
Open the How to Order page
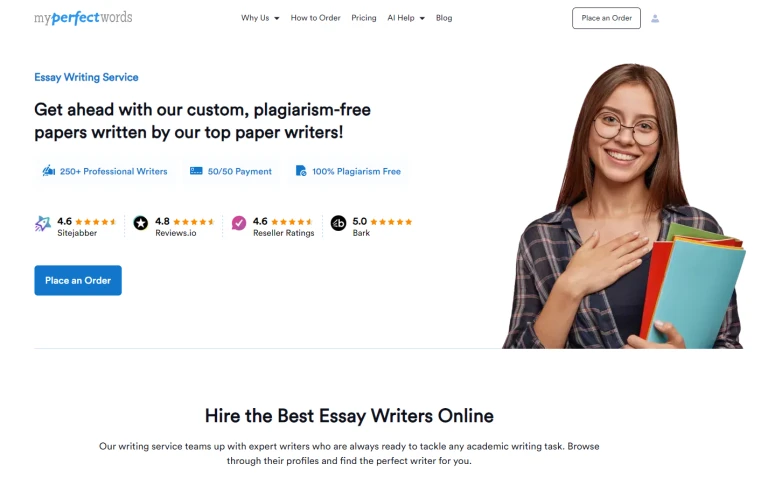click(315, 18)
